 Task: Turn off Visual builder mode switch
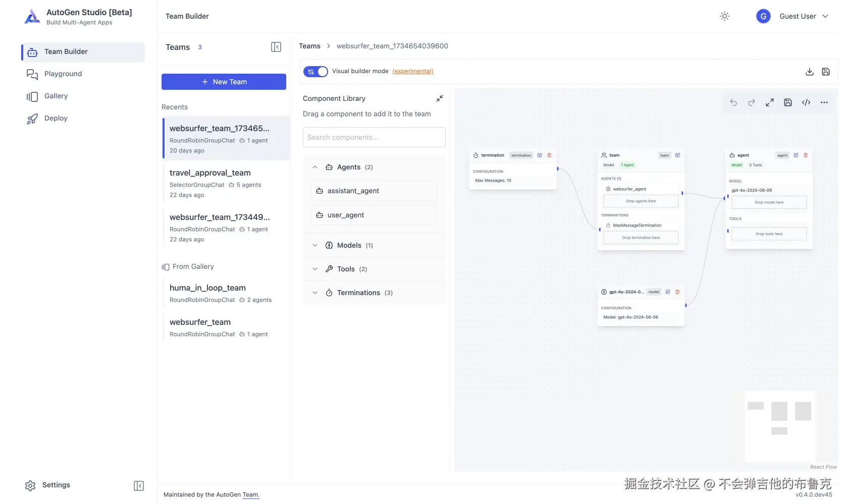(x=315, y=72)
